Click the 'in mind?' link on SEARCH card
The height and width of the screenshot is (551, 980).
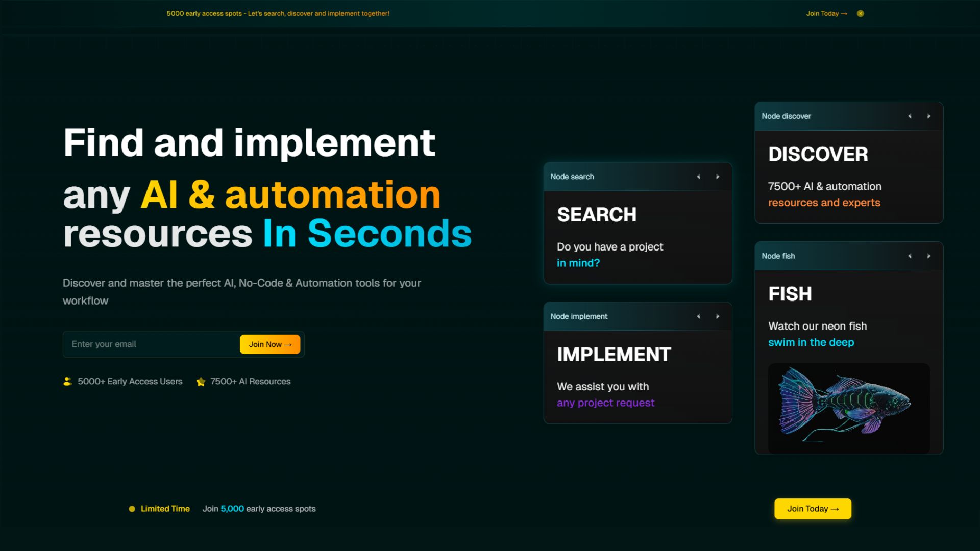pos(578,263)
